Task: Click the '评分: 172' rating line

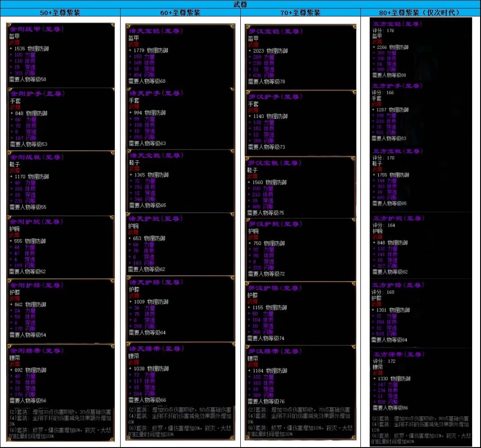Action: pyautogui.click(x=384, y=361)
